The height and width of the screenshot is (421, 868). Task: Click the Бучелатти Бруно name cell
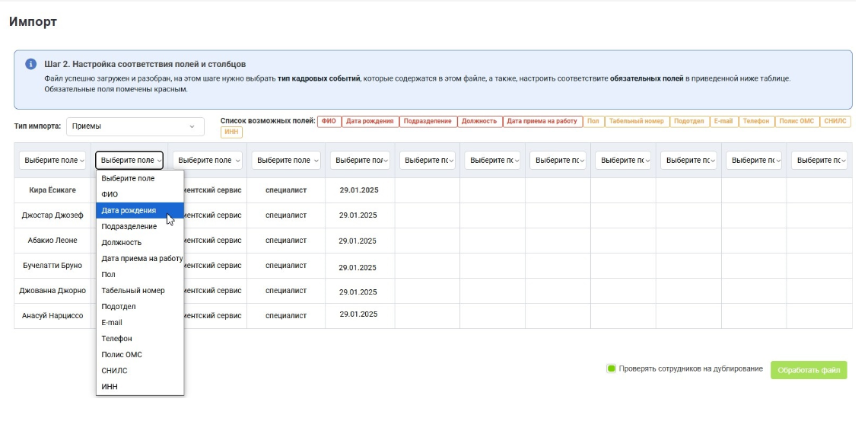[x=52, y=266]
